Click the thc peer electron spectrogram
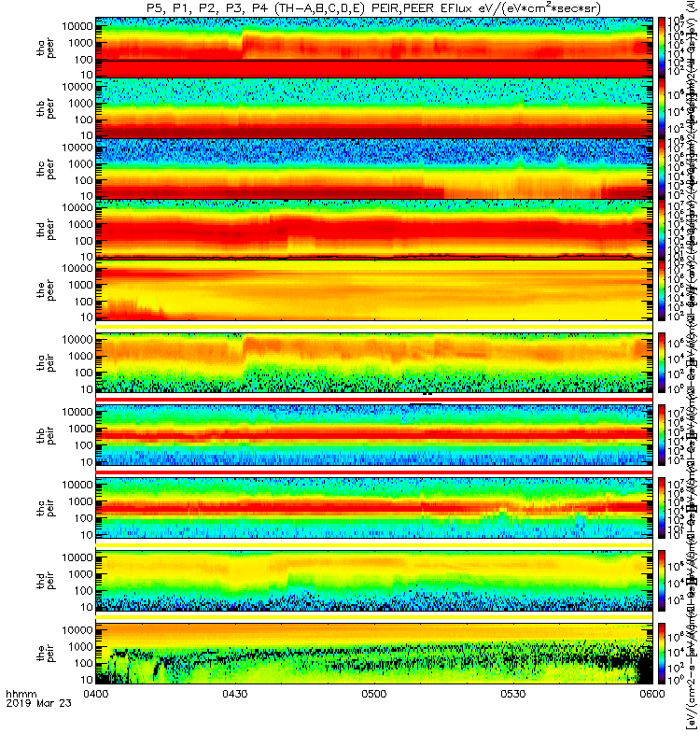The height and width of the screenshot is (747, 700). 374,168
